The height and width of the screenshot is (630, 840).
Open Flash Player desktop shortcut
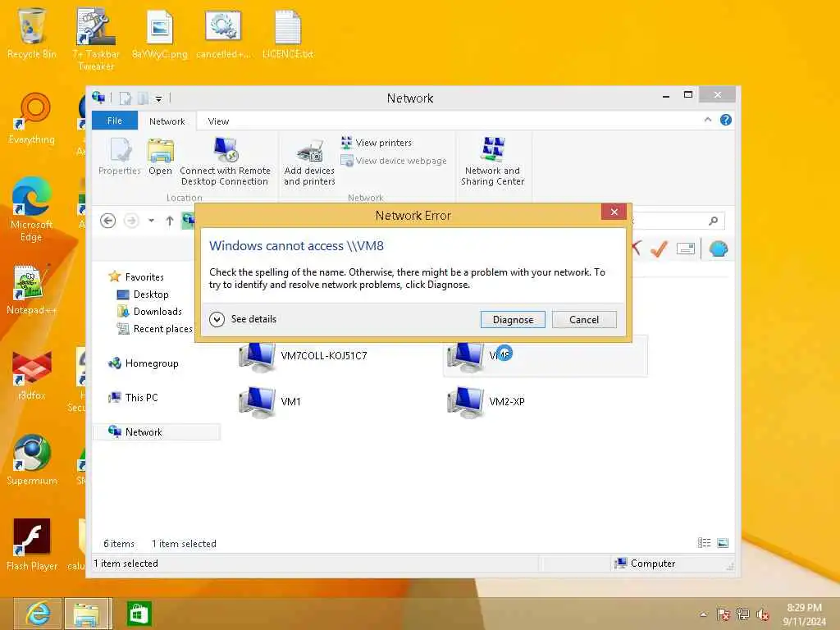[32, 545]
